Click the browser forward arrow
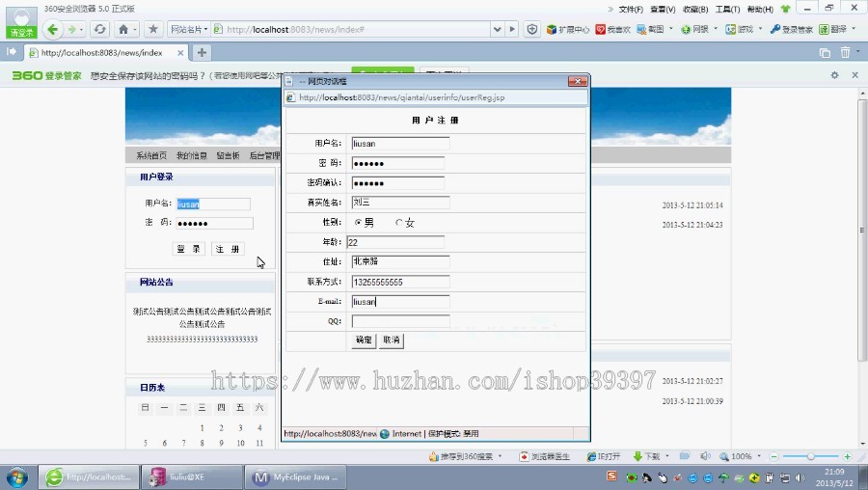 [x=71, y=29]
